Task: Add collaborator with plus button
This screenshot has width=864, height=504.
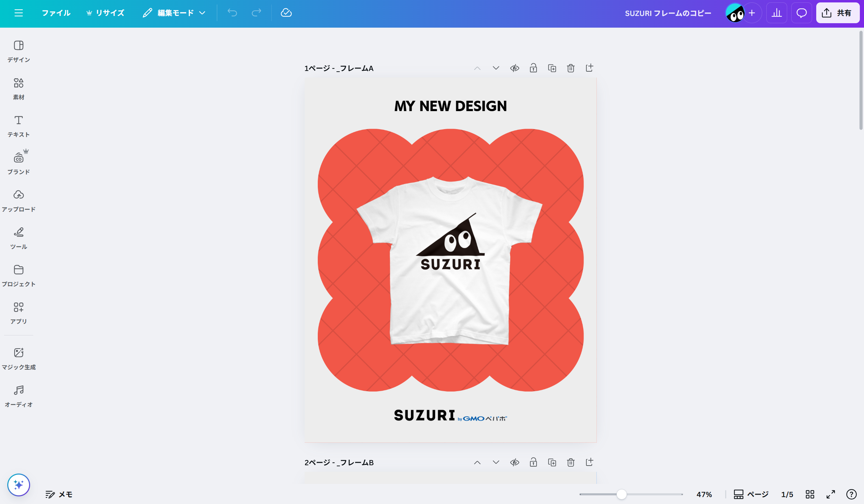Action: pos(752,13)
